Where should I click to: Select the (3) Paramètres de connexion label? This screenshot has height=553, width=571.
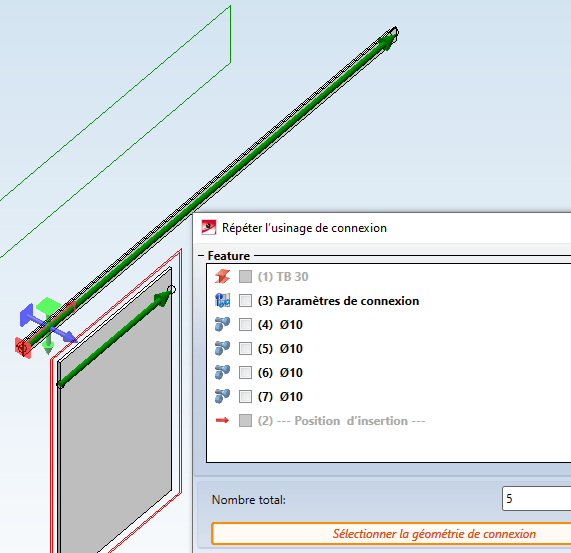pos(338,301)
